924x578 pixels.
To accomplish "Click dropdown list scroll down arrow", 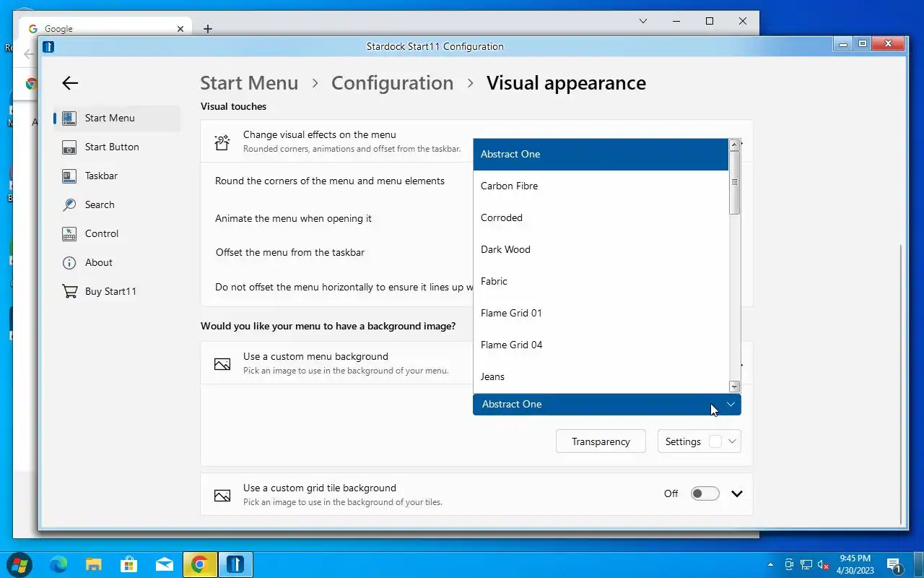I will 735,387.
